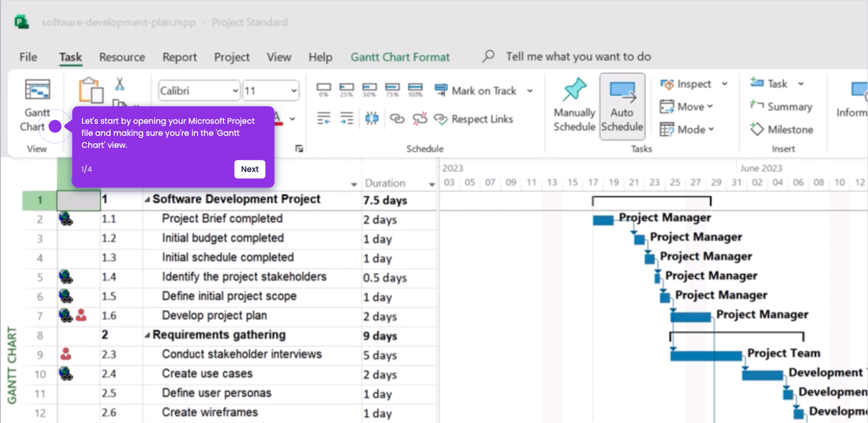
Task: Open the File menu
Action: [x=28, y=57]
